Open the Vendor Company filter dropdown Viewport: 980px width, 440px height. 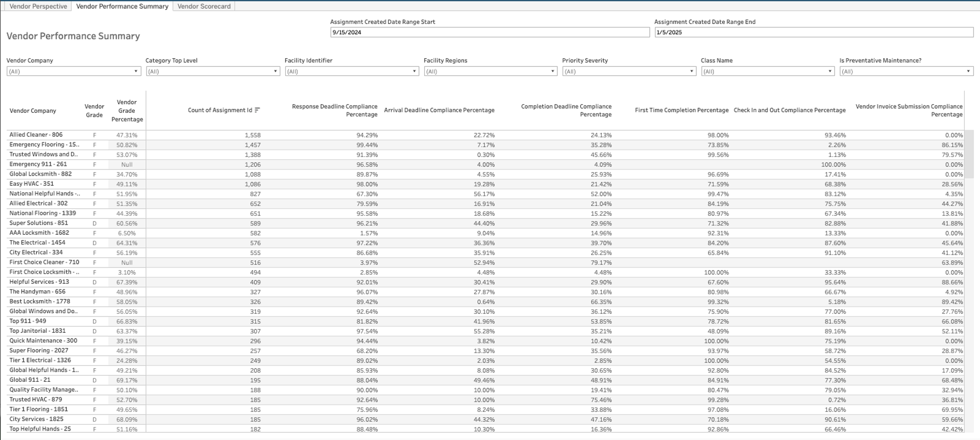tap(73, 71)
